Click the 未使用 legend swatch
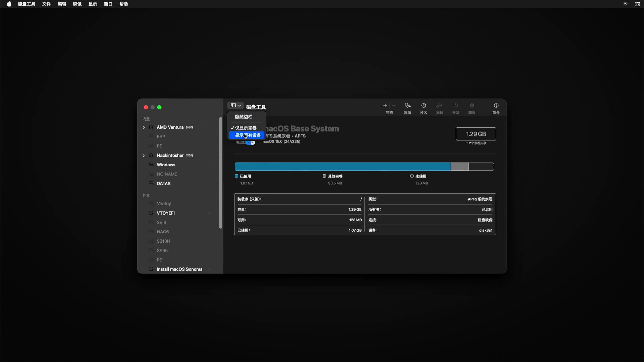Image resolution: width=644 pixels, height=362 pixels. 412,176
